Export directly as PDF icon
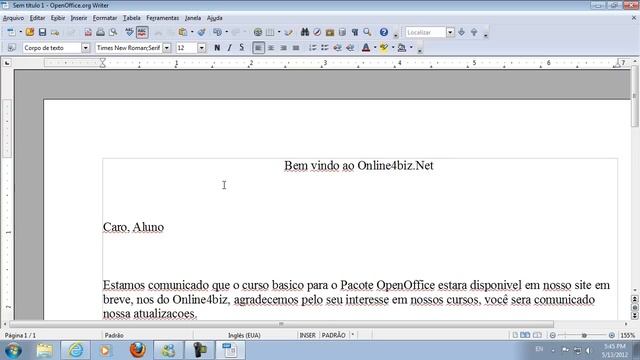This screenshot has width=640, height=360. pos(88,32)
